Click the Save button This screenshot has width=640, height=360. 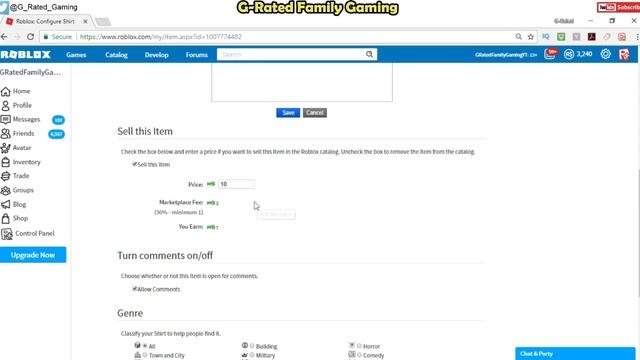288,113
